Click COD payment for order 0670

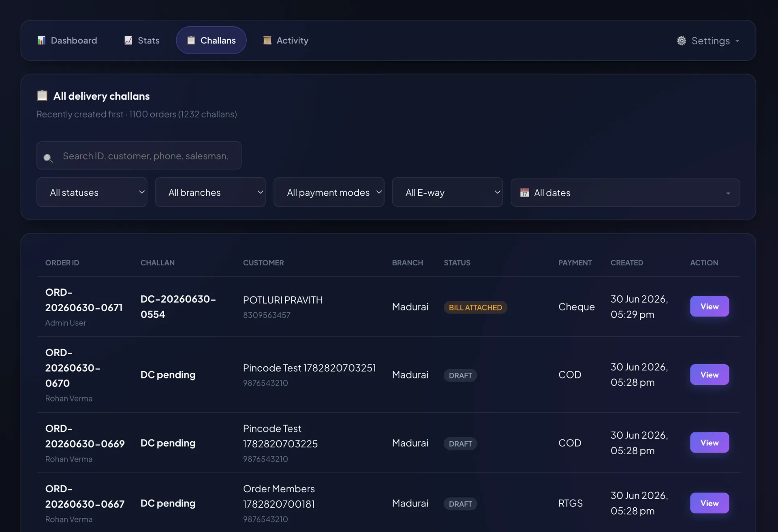point(570,374)
